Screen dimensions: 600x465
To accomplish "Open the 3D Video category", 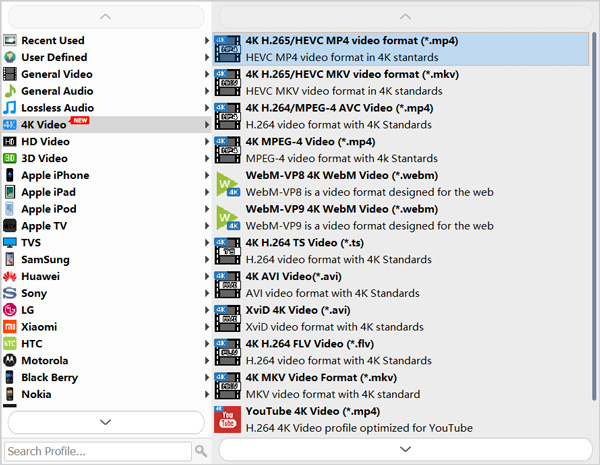I will point(106,158).
